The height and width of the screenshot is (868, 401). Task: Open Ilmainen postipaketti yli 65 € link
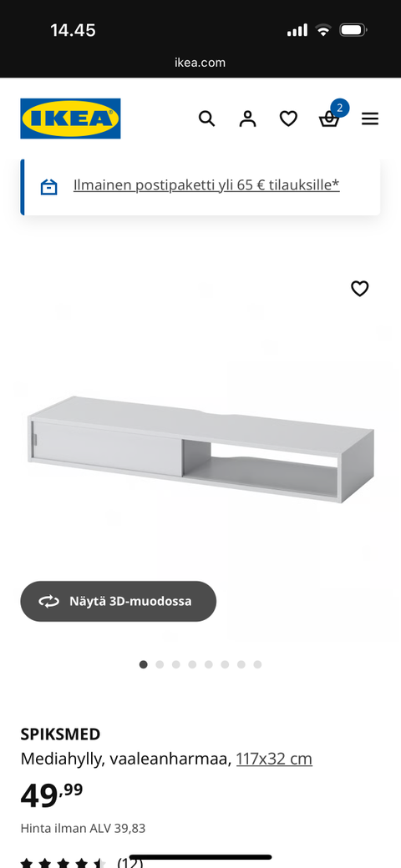(x=206, y=185)
